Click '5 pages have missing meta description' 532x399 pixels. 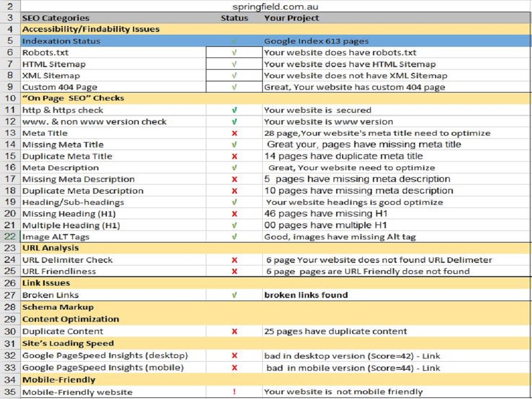pos(396,179)
